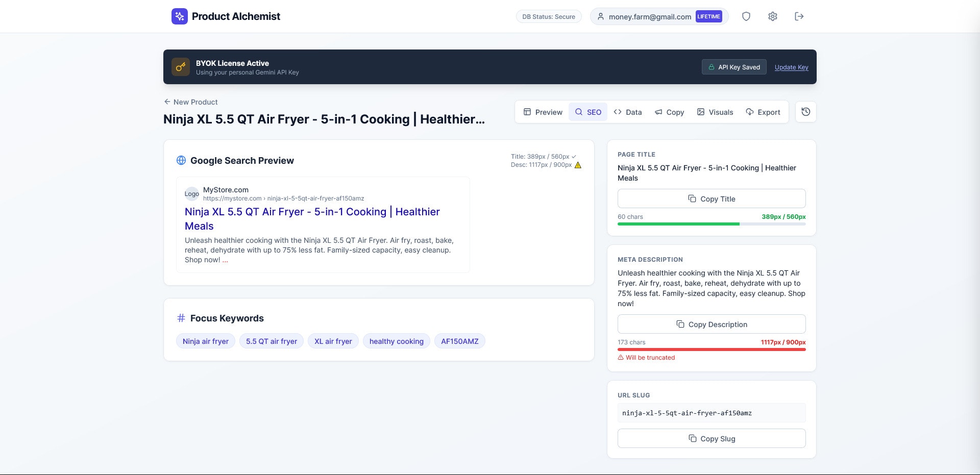Click the DB Status: Secure badge

pos(549,16)
